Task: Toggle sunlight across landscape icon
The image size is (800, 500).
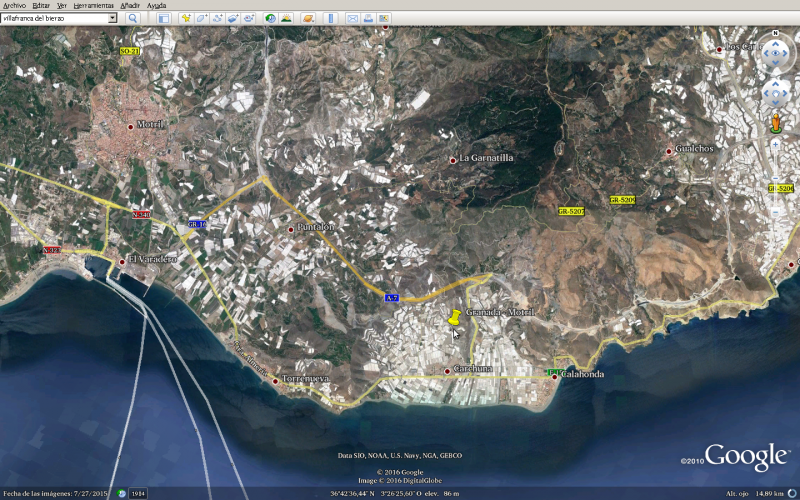Action: click(x=287, y=18)
